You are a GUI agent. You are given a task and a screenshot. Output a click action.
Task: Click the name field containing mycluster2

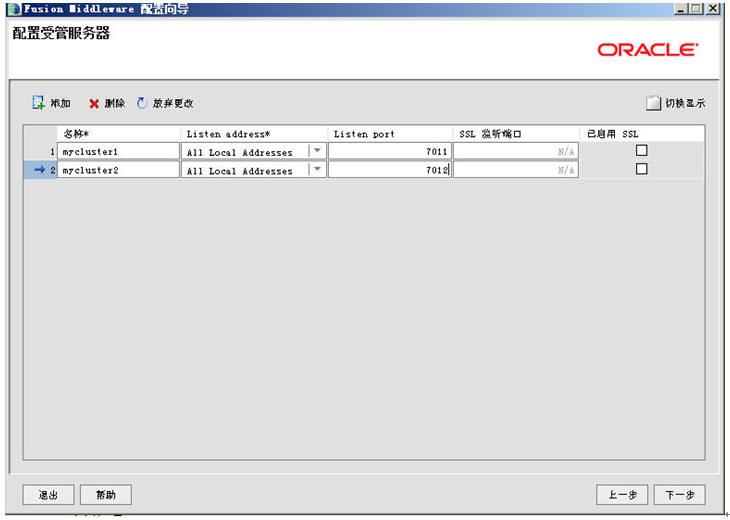(118, 170)
